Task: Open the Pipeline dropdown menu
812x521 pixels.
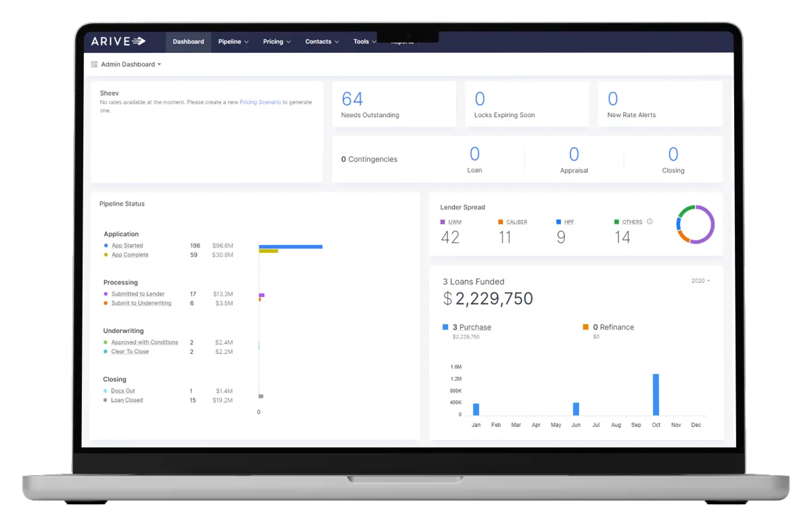Action: [x=233, y=42]
